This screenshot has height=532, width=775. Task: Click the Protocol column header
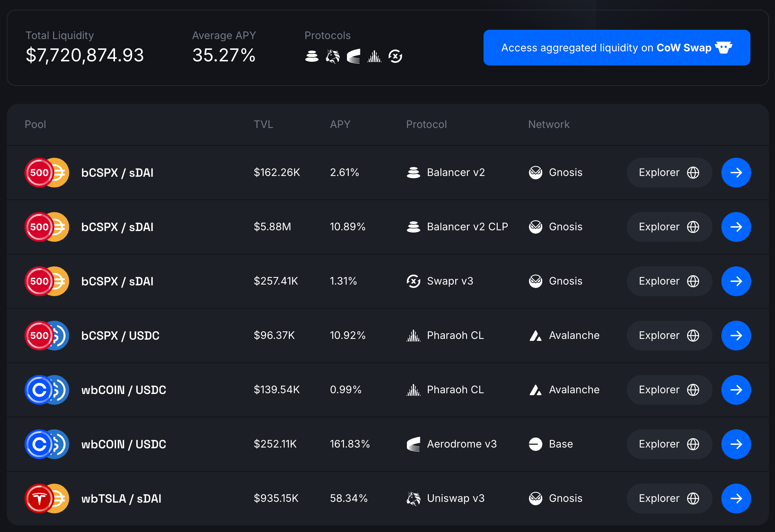coord(427,124)
